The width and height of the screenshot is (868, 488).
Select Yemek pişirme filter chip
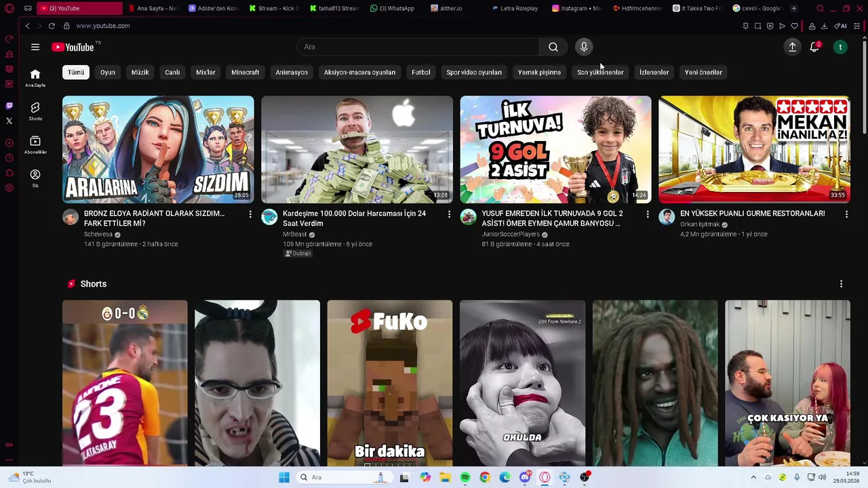539,73
